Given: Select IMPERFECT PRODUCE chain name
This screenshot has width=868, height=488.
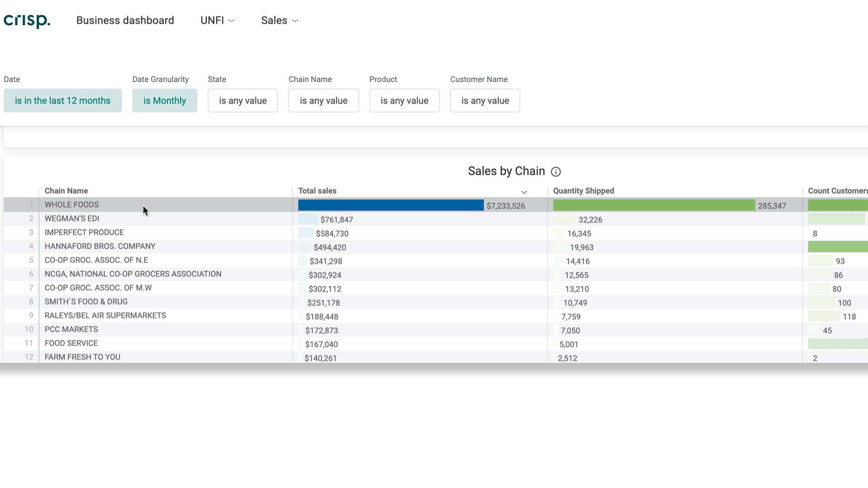Looking at the screenshot, I should (84, 232).
